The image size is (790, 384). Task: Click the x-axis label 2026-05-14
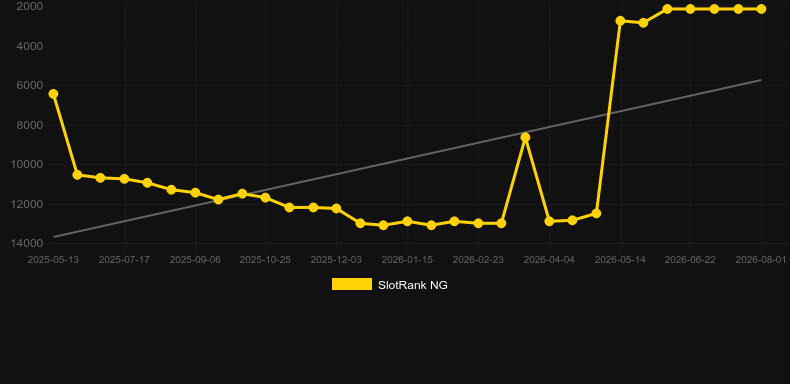620,260
